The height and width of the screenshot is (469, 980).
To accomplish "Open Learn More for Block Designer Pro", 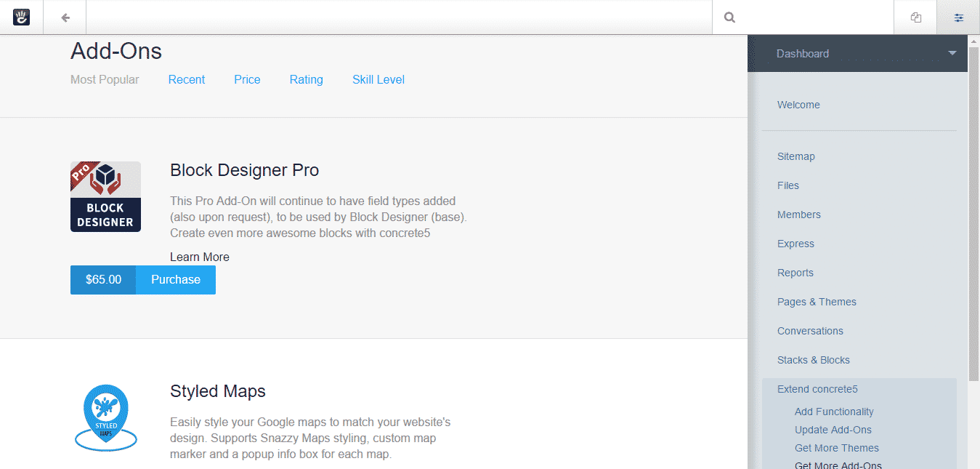I will [x=199, y=257].
